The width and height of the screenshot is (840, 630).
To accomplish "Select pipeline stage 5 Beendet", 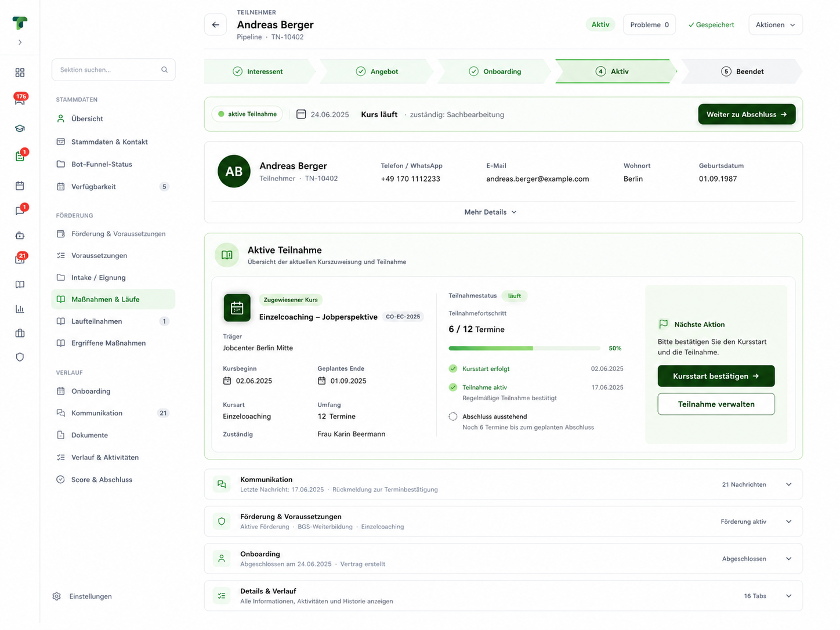I will 742,71.
